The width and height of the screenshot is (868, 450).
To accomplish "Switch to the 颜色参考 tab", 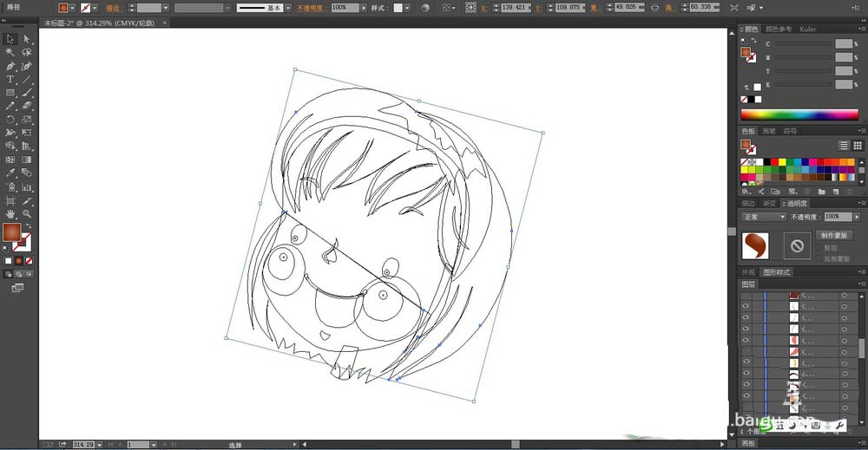I will coord(779,29).
